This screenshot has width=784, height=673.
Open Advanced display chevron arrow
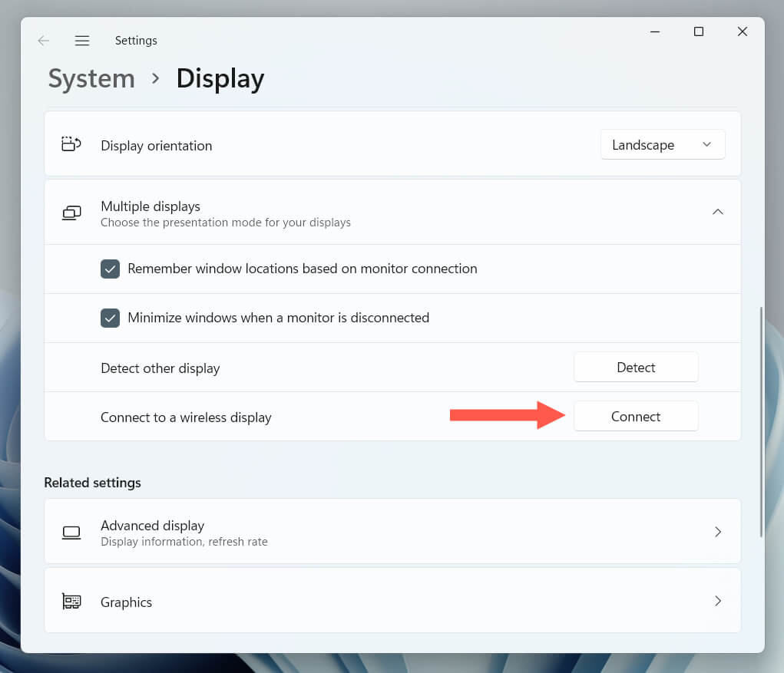point(717,532)
